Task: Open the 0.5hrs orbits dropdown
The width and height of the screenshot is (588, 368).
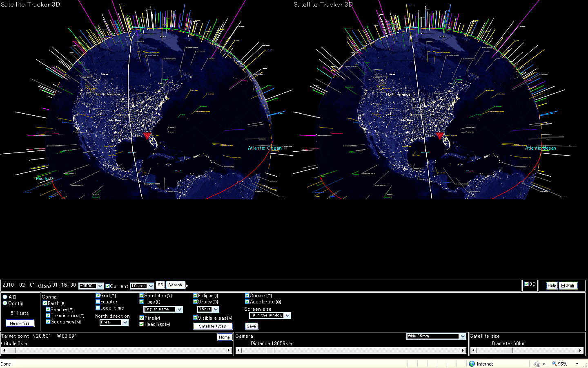Action: 208,309
